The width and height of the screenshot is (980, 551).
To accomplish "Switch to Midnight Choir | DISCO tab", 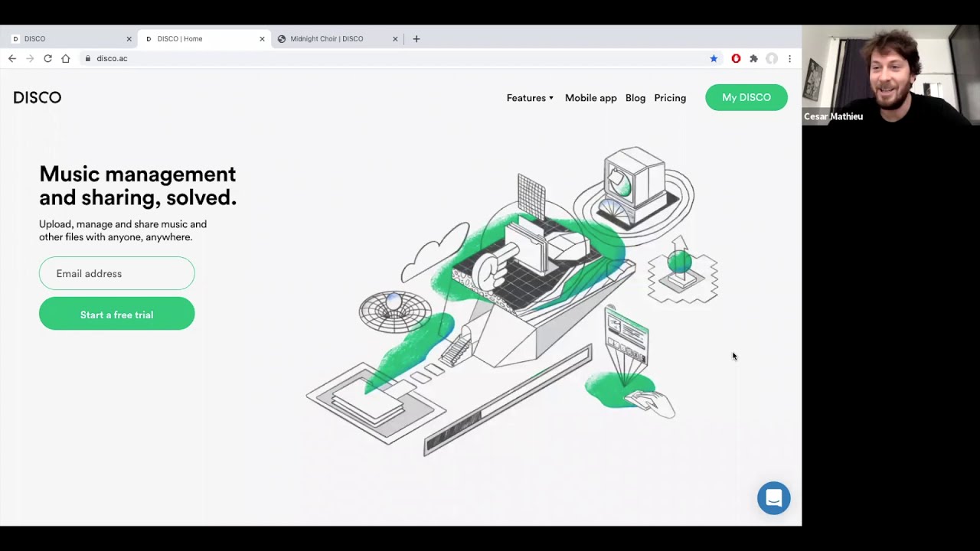I will pyautogui.click(x=337, y=38).
